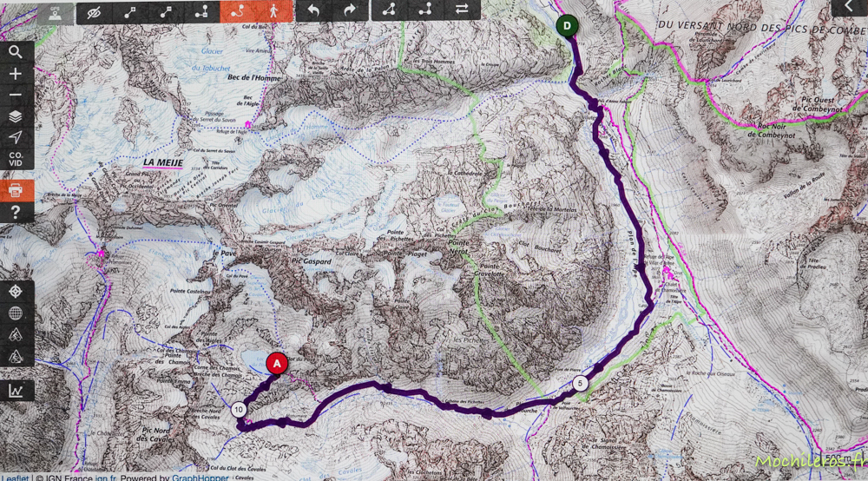This screenshot has width=868, height=481.
Task: Select the add point tool
Action: 130,11
